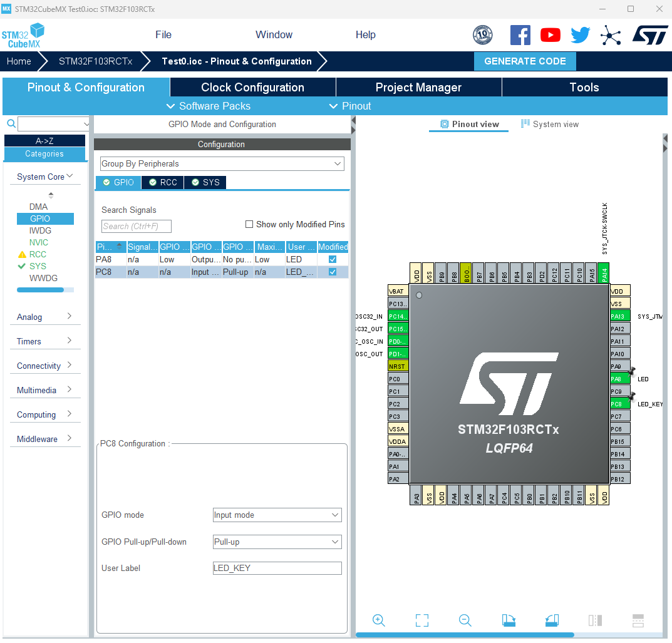
Task: Open the GPIO Pull-up/Pull-down dropdown
Action: click(x=277, y=542)
